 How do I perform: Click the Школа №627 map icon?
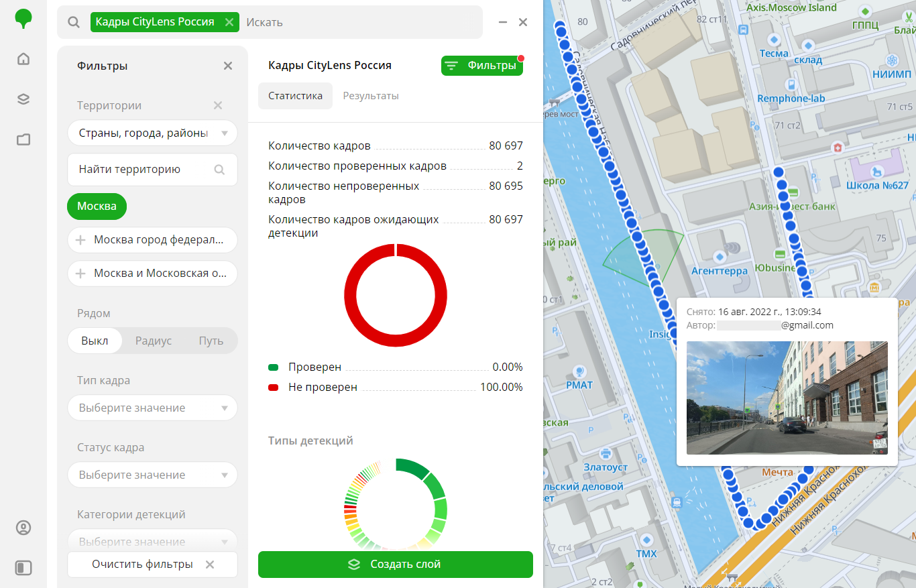point(876,170)
